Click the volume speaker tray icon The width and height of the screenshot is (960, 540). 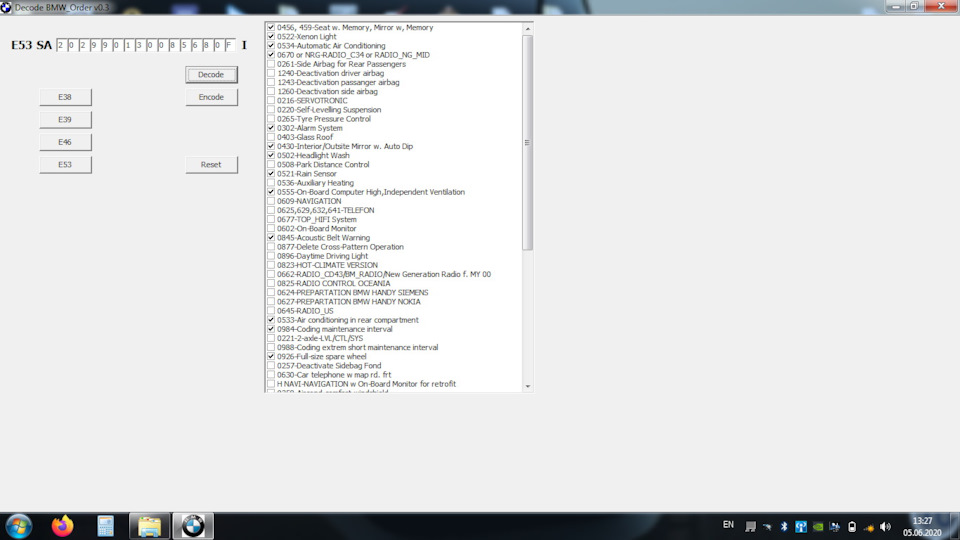tap(885, 527)
